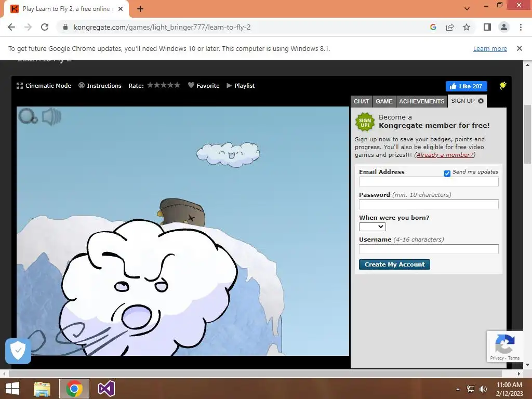This screenshot has height=399, width=532.
Task: Switch to the CHAT tab
Action: (x=361, y=101)
